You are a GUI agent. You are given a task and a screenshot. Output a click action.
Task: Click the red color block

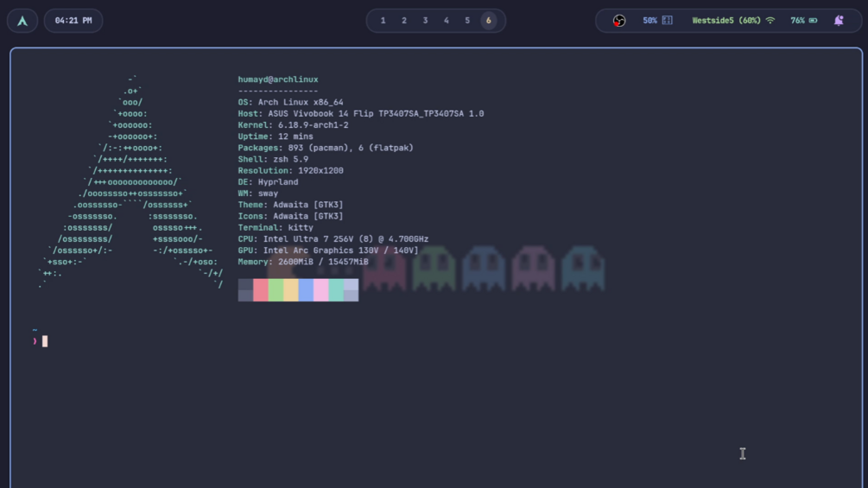[x=261, y=290]
